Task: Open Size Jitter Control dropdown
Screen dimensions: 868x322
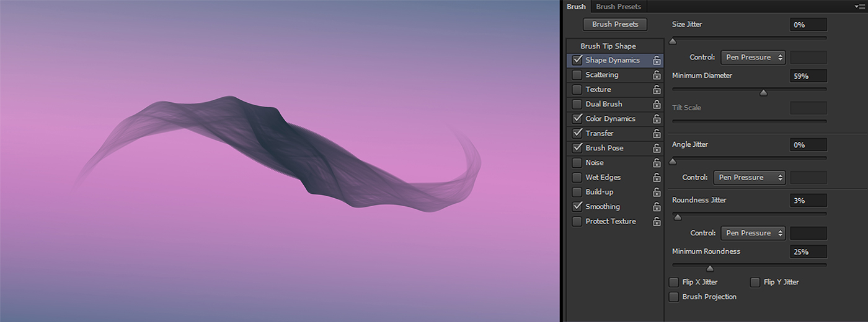Action: coord(753,58)
